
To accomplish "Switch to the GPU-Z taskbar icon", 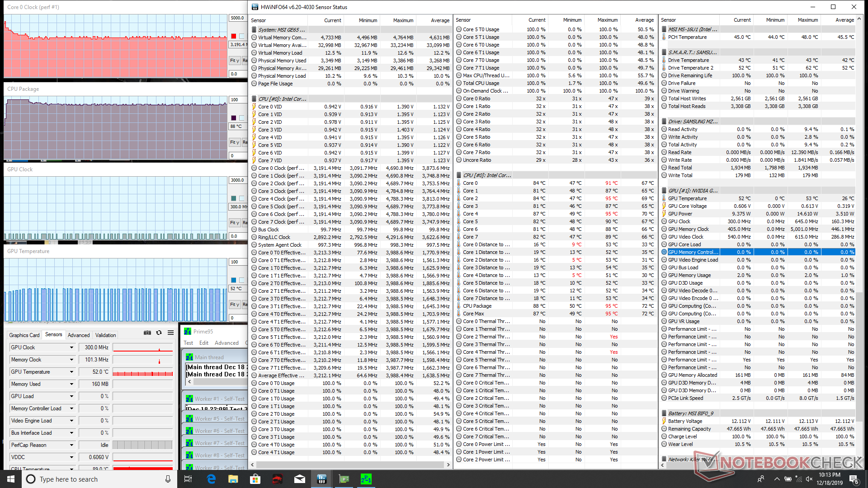I will [344, 479].
